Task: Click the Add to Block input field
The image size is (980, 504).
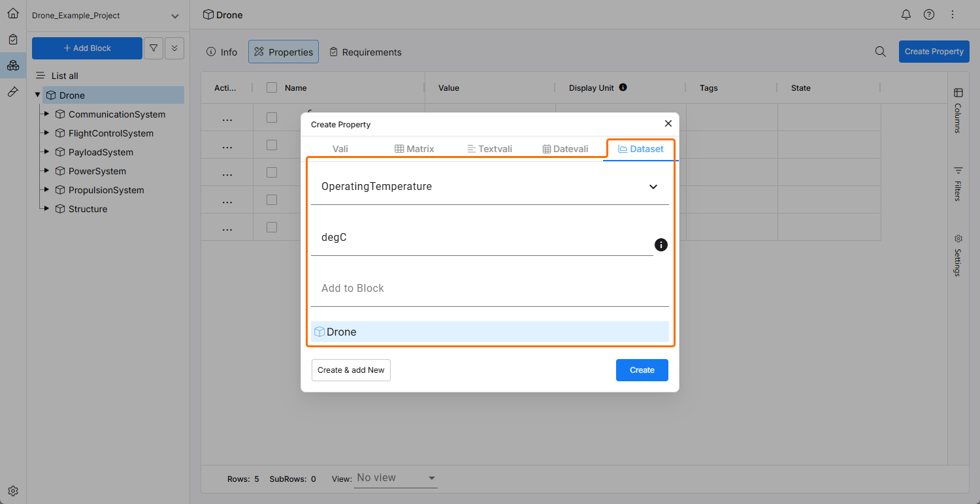Action: (x=489, y=289)
